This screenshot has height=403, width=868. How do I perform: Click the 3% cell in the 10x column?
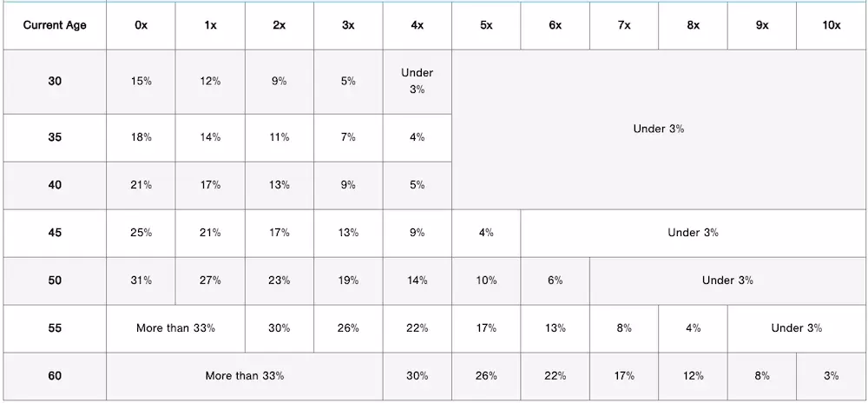coord(831,376)
